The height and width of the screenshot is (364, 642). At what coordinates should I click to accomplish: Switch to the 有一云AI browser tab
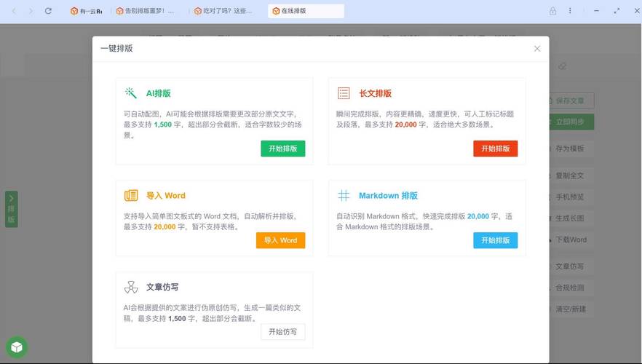tap(86, 11)
